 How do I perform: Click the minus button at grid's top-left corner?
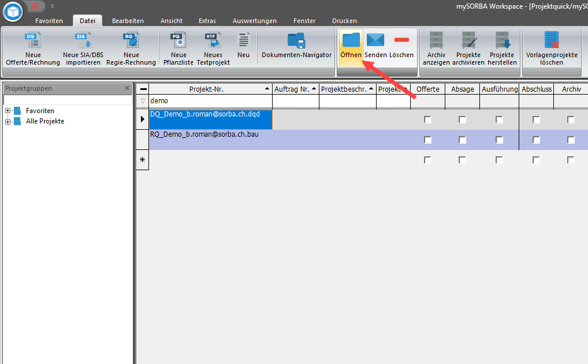tap(143, 89)
